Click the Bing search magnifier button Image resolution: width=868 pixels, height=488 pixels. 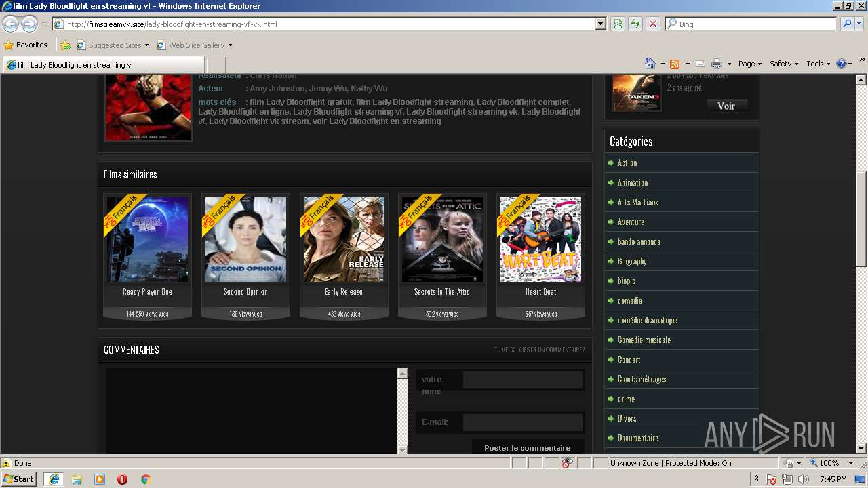point(847,24)
